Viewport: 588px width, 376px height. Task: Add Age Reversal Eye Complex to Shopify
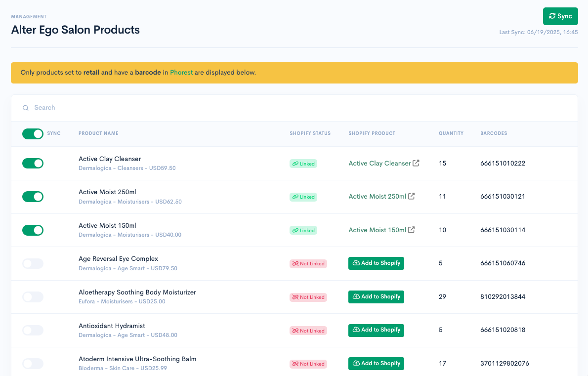(376, 263)
